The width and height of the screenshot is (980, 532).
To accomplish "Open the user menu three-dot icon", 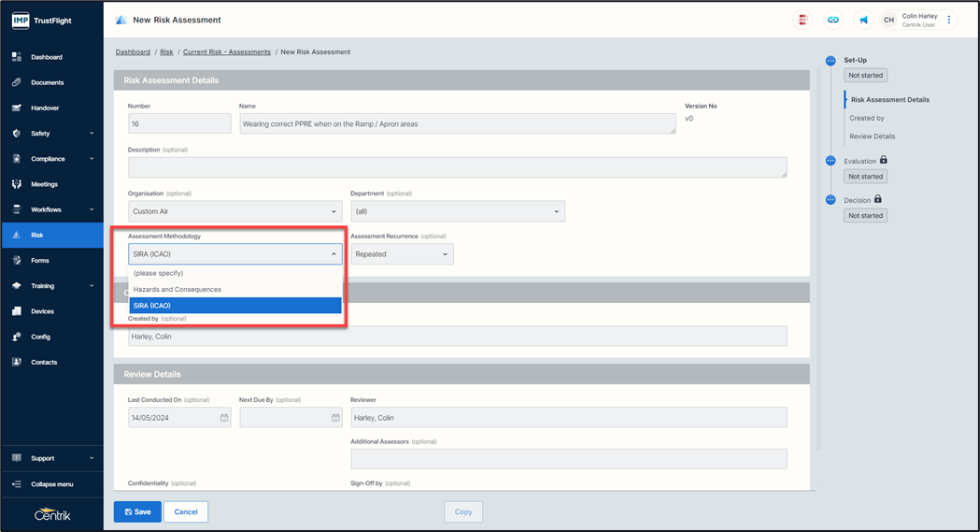I will click(949, 20).
